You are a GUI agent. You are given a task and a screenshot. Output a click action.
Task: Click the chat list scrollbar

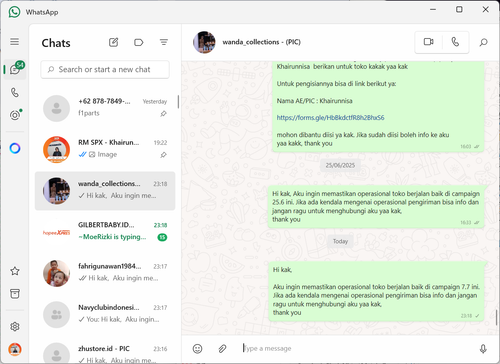[178, 102]
